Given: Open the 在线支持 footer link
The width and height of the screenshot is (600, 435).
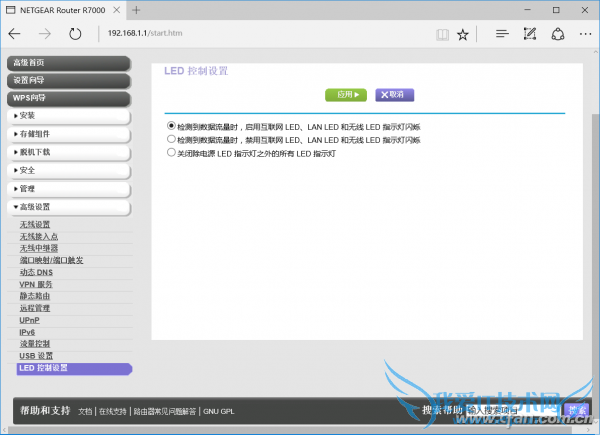Looking at the screenshot, I should [x=112, y=412].
